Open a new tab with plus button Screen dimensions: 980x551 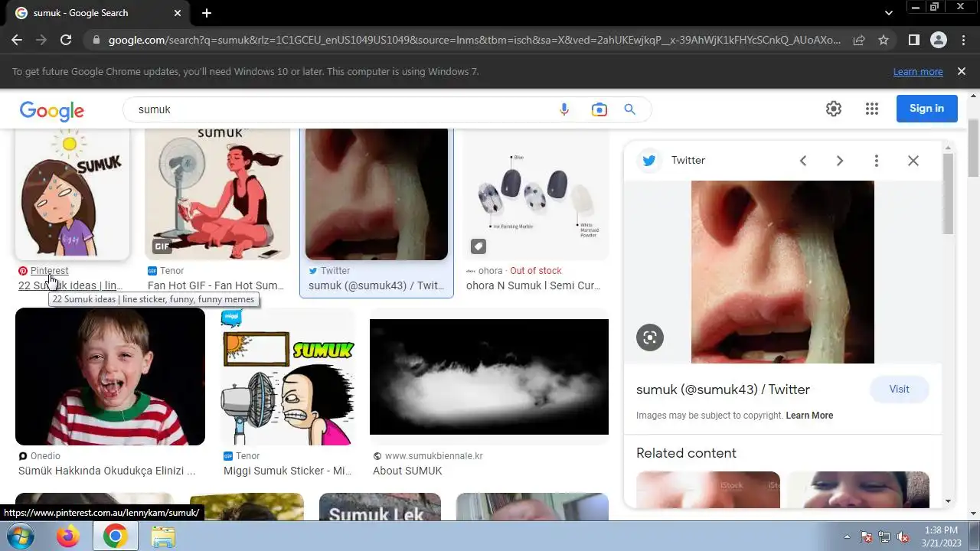click(x=207, y=13)
